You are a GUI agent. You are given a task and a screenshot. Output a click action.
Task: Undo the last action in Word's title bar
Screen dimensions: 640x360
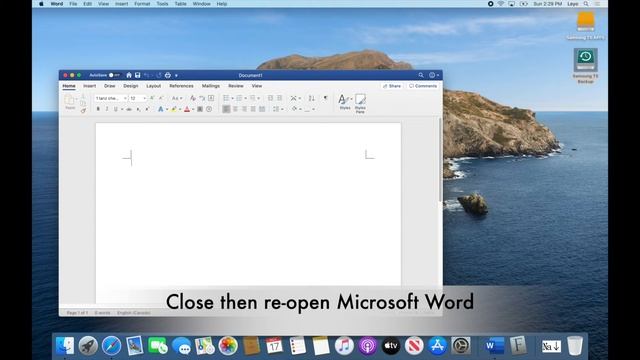point(147,75)
